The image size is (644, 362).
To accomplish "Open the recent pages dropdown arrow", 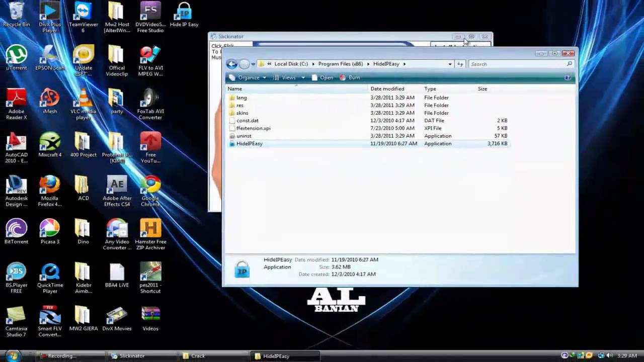I will coord(253,64).
